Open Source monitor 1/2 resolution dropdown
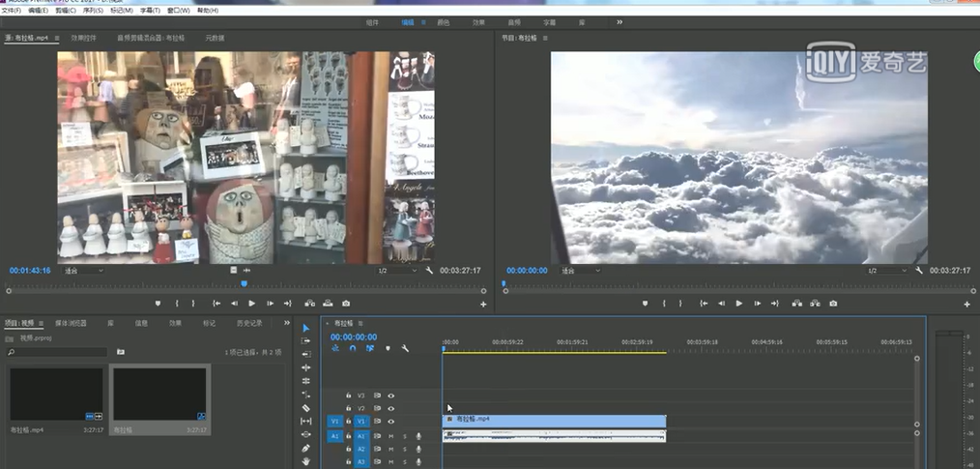980x469 pixels. click(x=397, y=271)
